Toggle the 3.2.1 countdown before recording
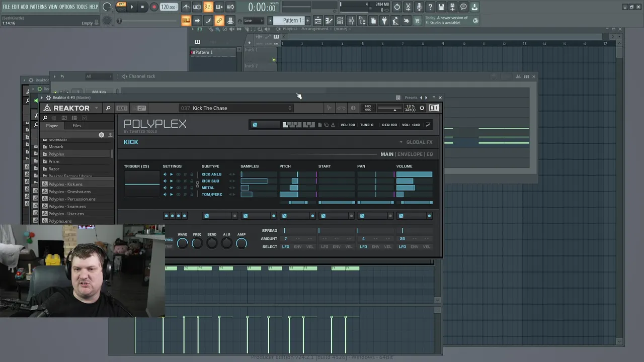644x362 pixels. coord(208,7)
